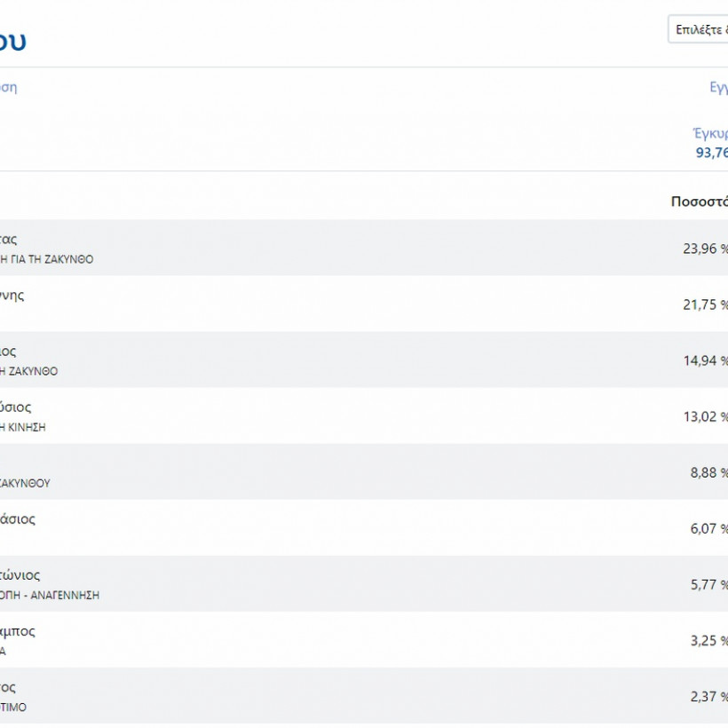Click the 'Ποσοστό' column header

[x=699, y=202]
